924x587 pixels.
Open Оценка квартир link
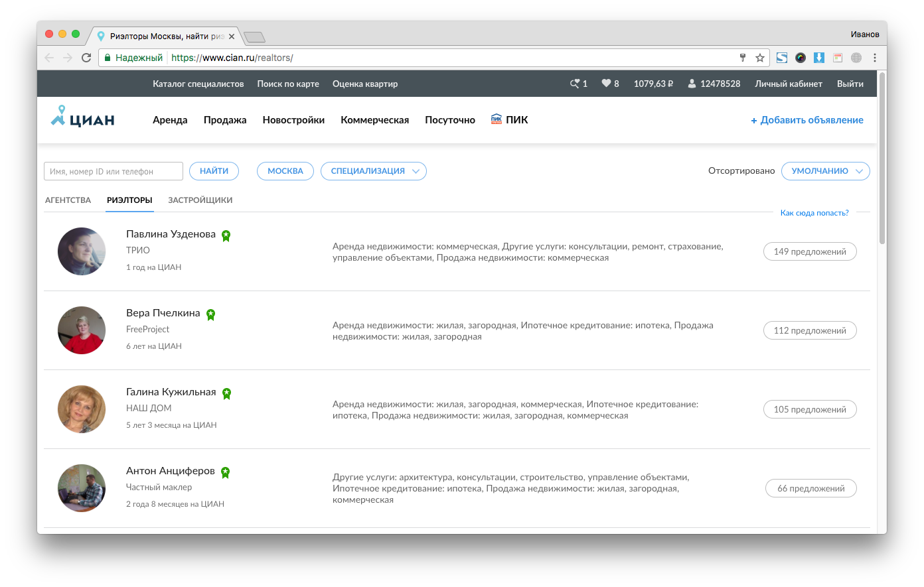click(x=365, y=84)
